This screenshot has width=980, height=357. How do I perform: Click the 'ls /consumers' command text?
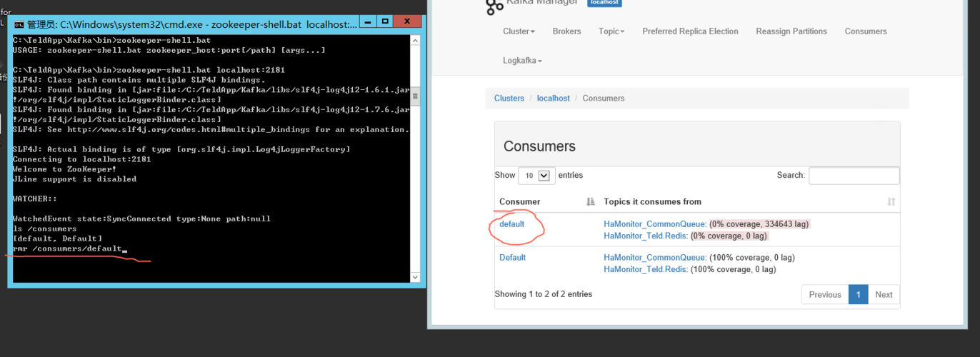tap(45, 228)
